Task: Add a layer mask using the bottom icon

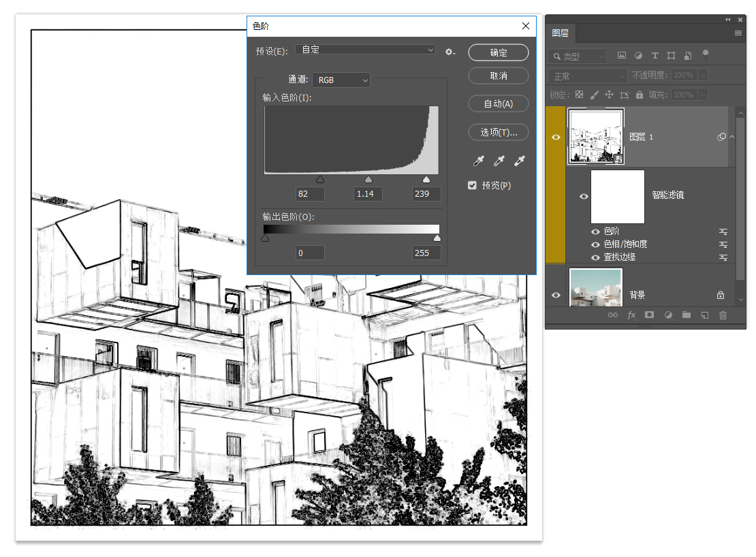Action: point(650,315)
